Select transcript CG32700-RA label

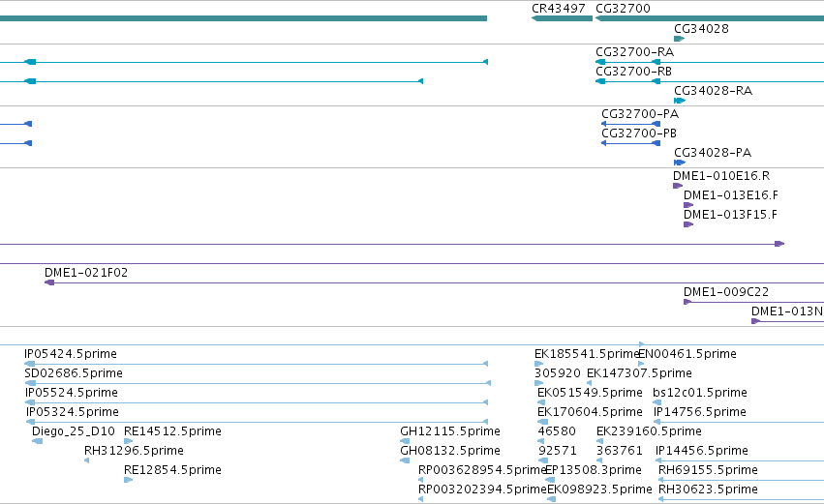pos(634,52)
